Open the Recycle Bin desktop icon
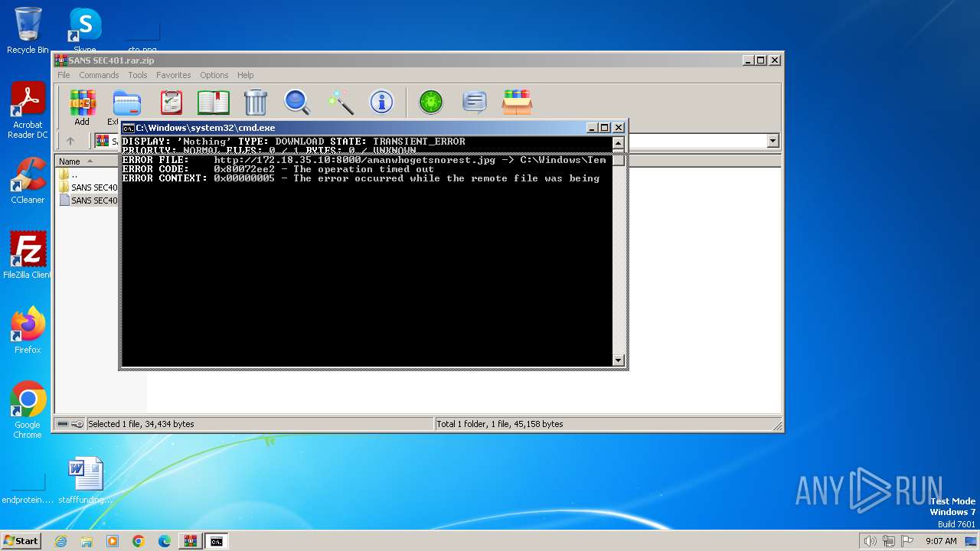The height and width of the screenshot is (551, 980). 28,31
